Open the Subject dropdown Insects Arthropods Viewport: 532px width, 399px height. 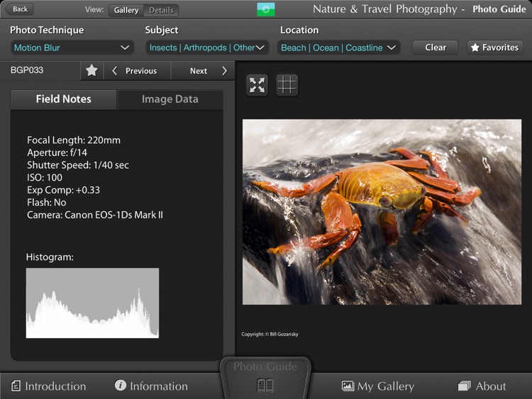pos(207,47)
